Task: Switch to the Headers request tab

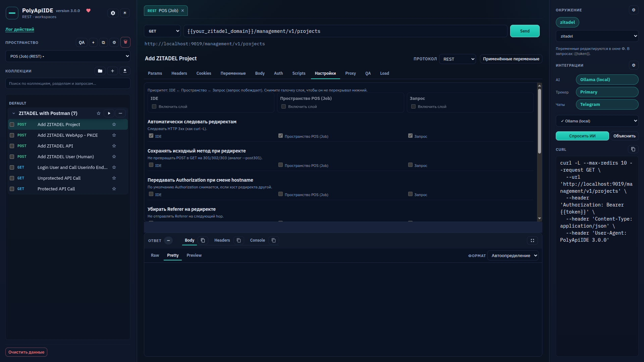Action: tap(179, 73)
